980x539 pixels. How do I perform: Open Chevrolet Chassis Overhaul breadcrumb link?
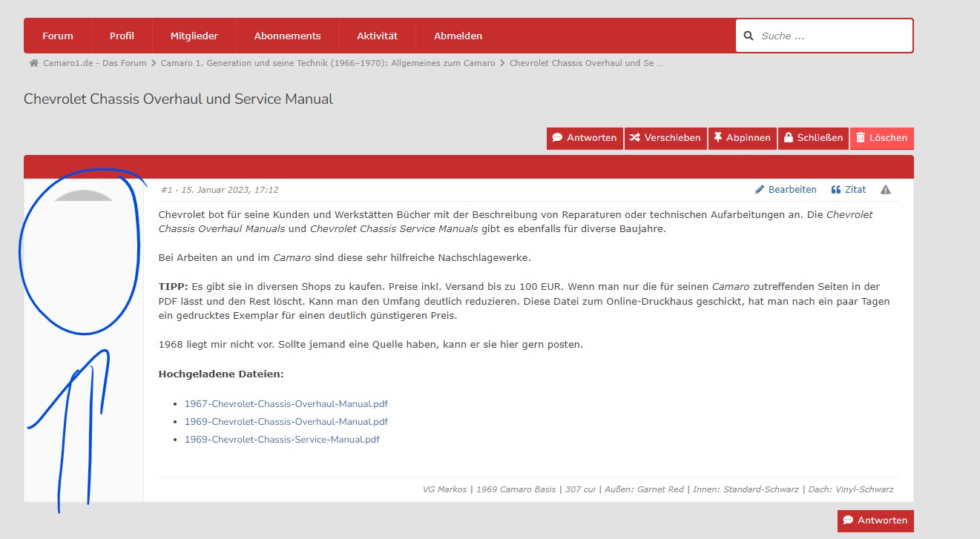(586, 63)
